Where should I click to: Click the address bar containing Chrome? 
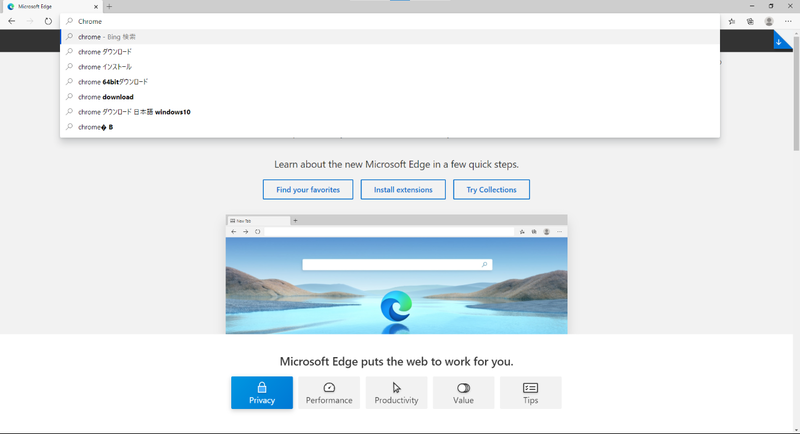coord(390,21)
